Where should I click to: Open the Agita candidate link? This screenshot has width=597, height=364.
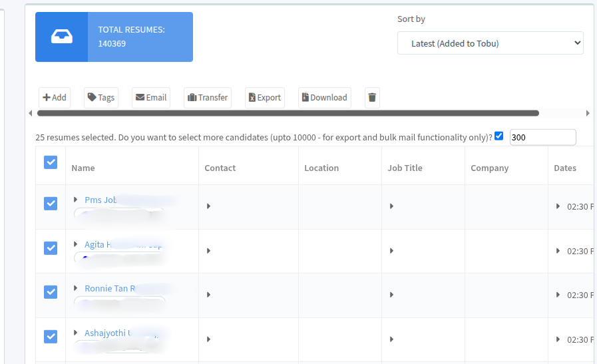point(98,244)
